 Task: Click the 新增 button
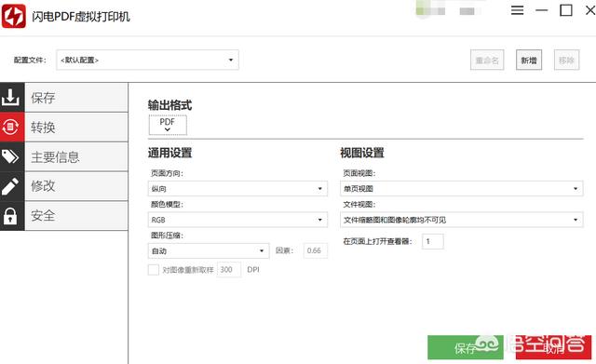[x=529, y=60]
